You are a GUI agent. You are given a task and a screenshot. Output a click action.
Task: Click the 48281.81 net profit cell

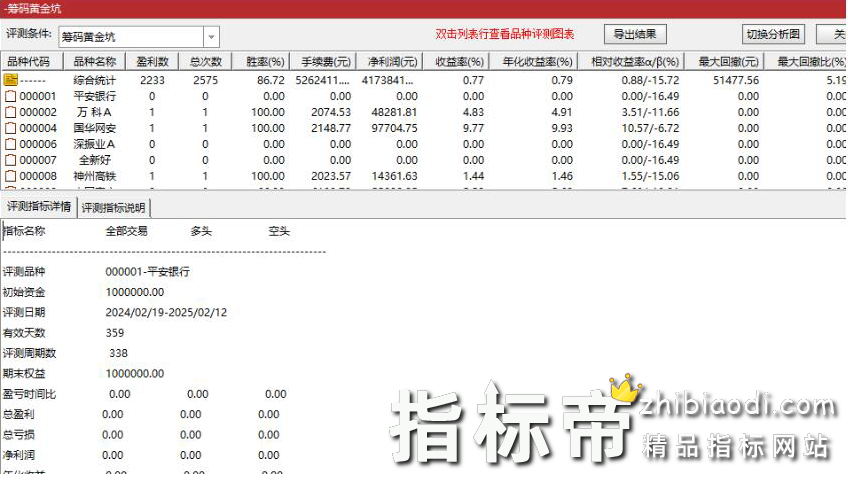coord(394,112)
